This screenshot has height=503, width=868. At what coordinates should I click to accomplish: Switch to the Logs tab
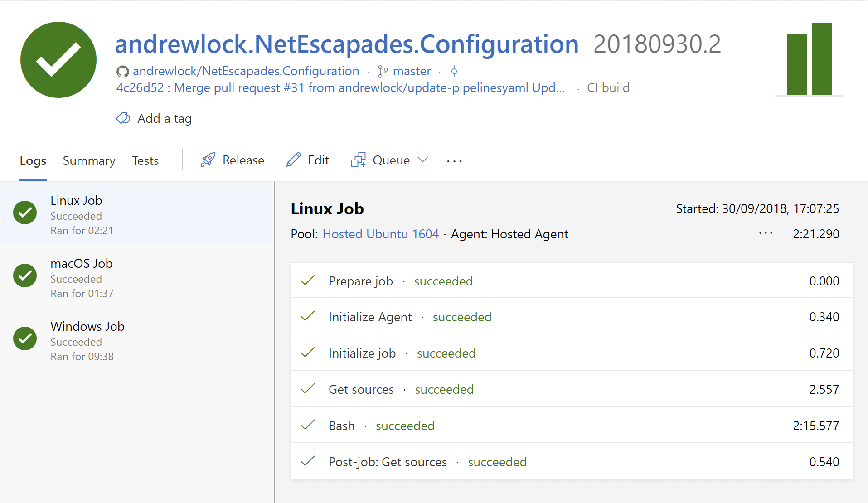point(33,161)
